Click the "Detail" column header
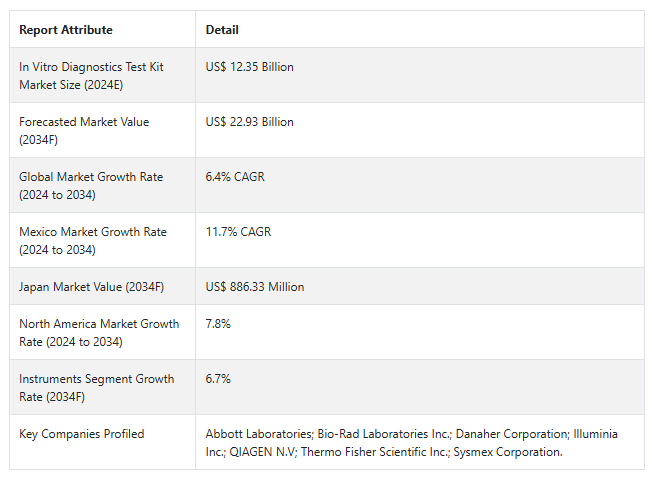Screen dimensions: 652x477 222,30
